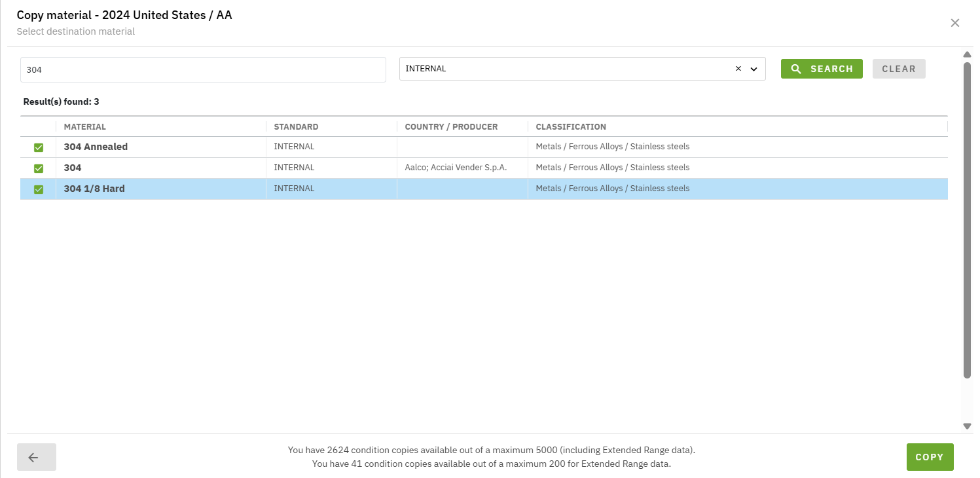
Task: Close the Copy material dialog
Action: coord(954,23)
